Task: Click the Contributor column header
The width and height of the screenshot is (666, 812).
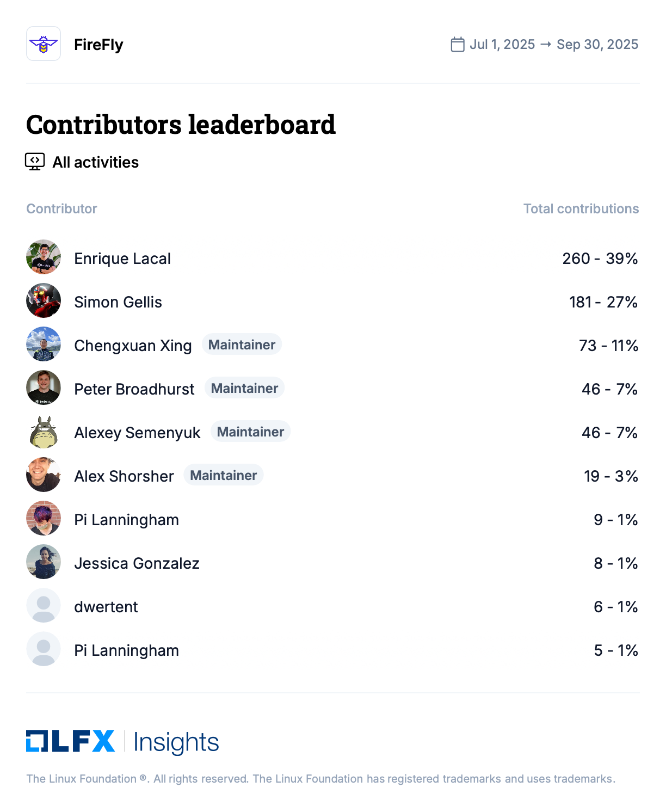Action: 61,209
